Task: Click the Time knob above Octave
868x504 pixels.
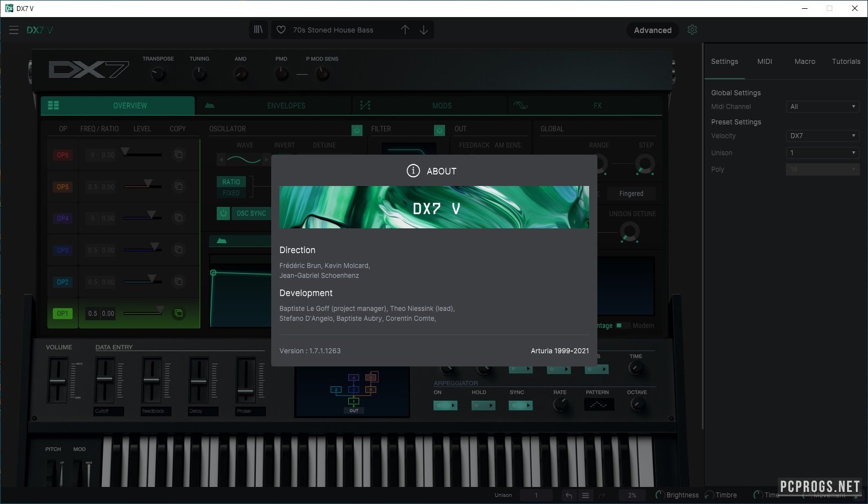Action: click(636, 368)
